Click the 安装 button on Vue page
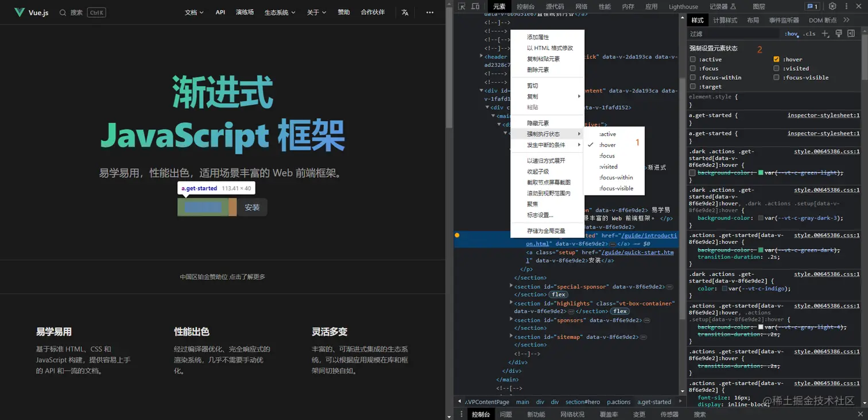 (x=252, y=207)
